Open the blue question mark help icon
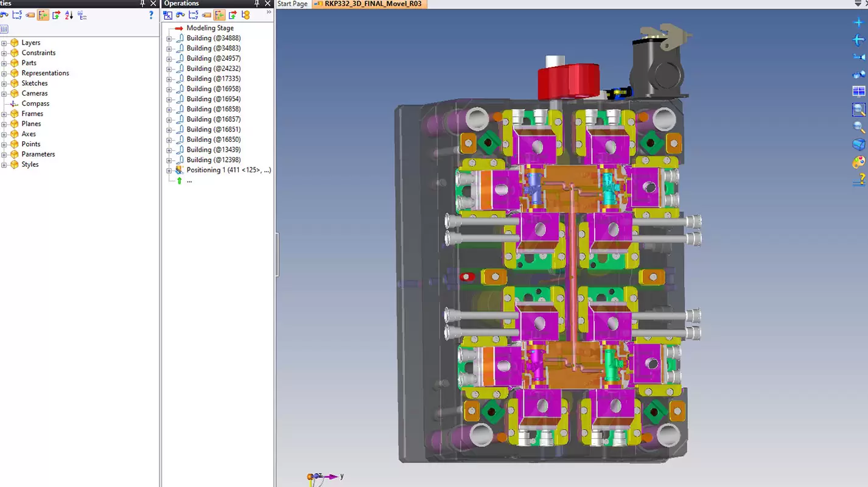The height and width of the screenshot is (487, 868). coord(151,15)
